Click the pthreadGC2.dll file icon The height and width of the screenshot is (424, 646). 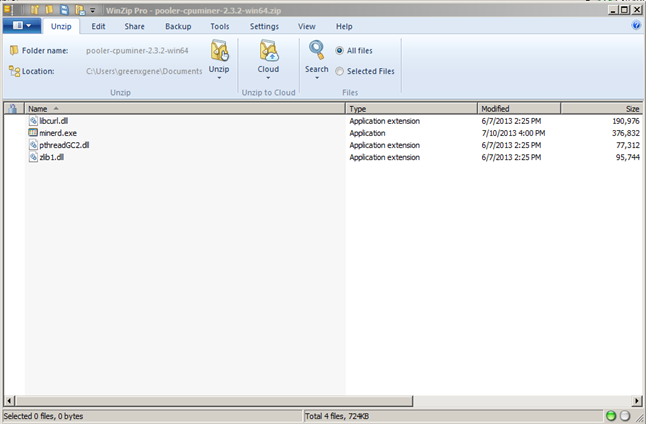[x=33, y=145]
